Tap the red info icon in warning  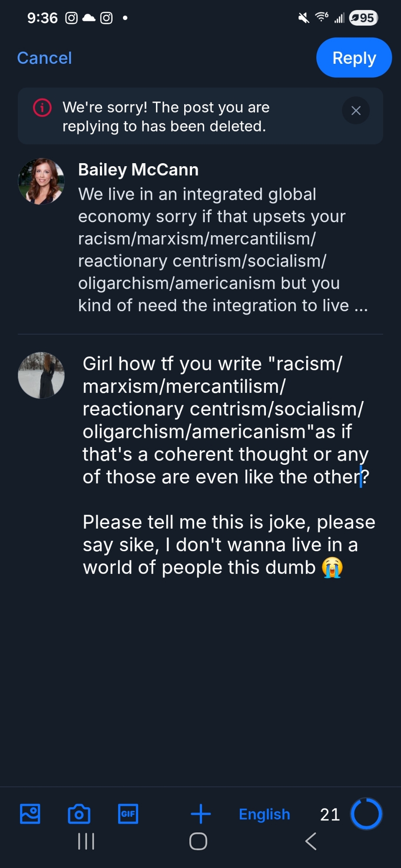(43, 108)
